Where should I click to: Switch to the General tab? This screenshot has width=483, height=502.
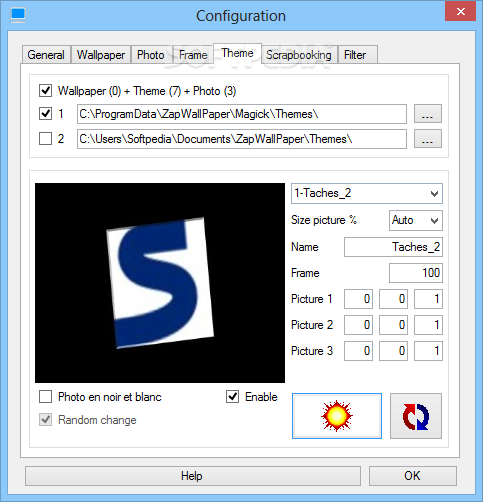(46, 55)
